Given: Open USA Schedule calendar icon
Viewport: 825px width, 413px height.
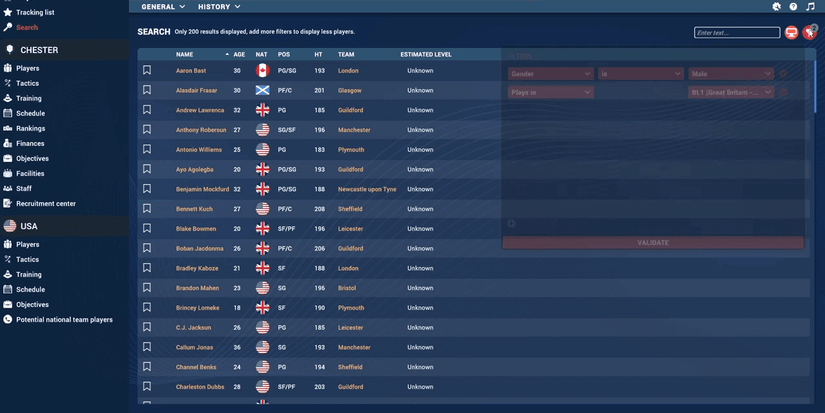Looking at the screenshot, I should [7, 289].
